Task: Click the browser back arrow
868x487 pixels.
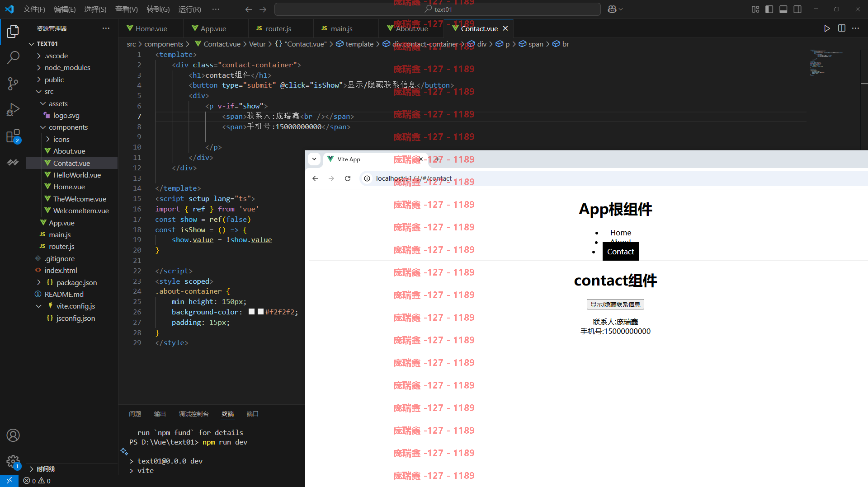Action: click(x=315, y=178)
